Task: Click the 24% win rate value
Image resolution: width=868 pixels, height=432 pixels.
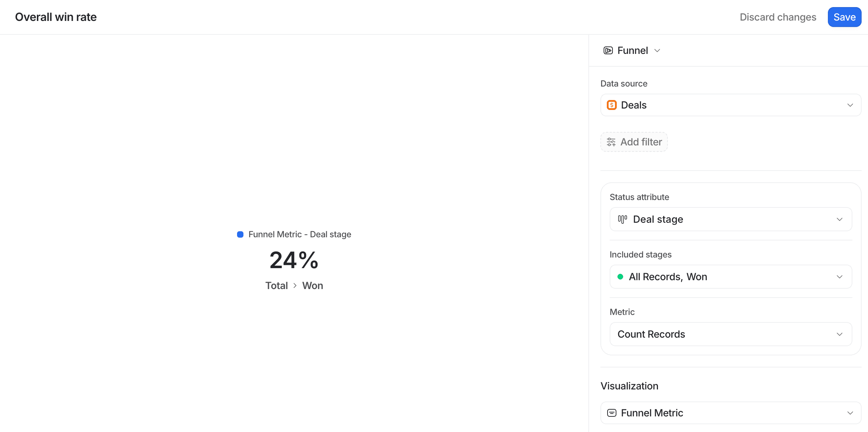Action: click(294, 260)
